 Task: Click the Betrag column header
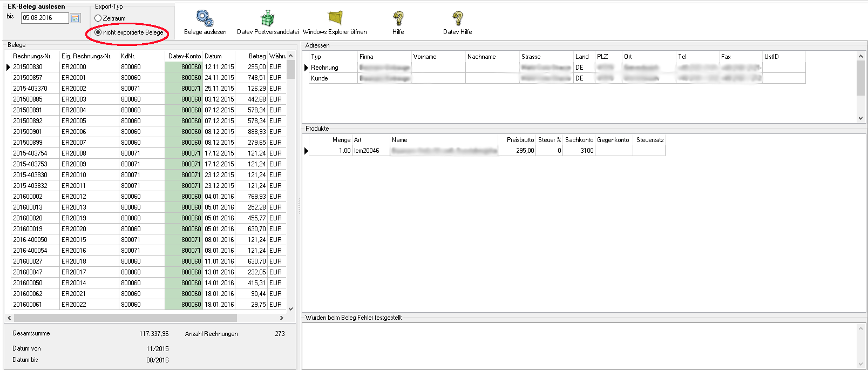(257, 56)
